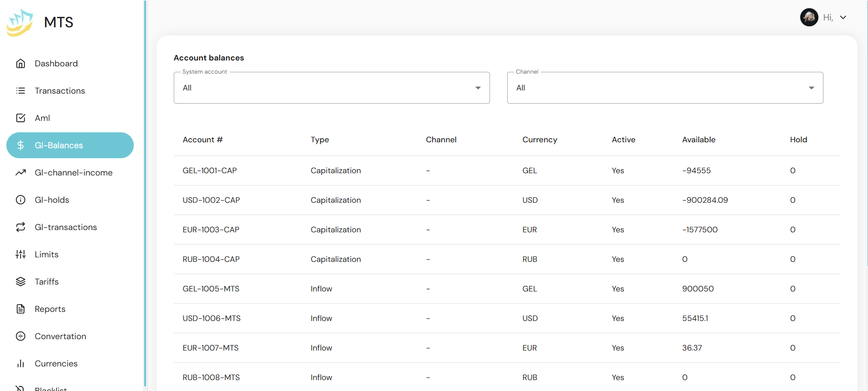Screen dimensions: 868x391
Task: Open the Currencies section
Action: coord(56,364)
